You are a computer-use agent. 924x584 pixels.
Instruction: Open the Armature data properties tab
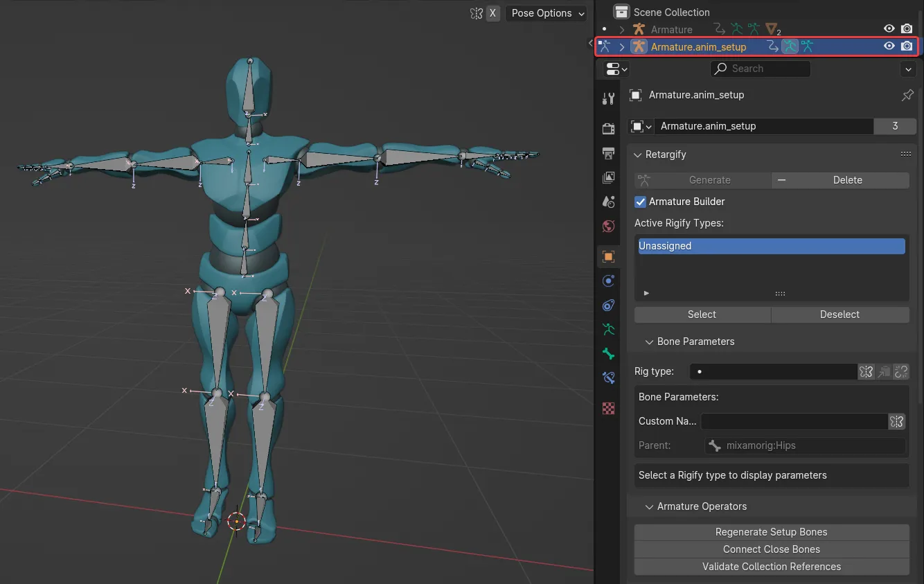609,329
